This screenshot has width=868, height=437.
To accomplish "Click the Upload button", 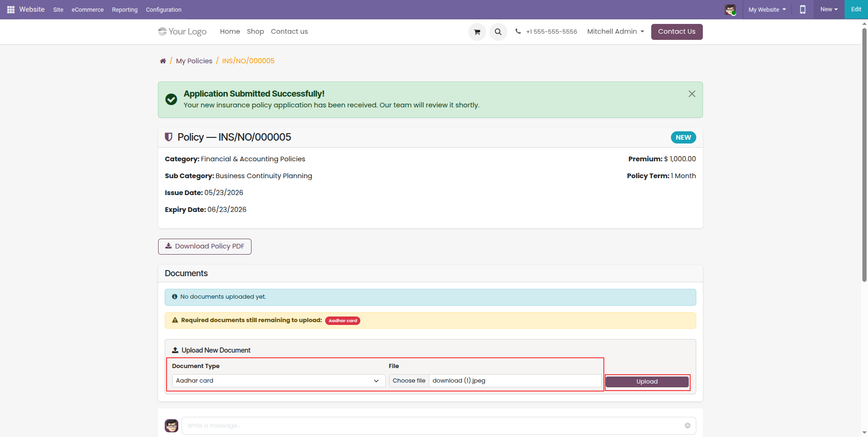I will pos(647,382).
